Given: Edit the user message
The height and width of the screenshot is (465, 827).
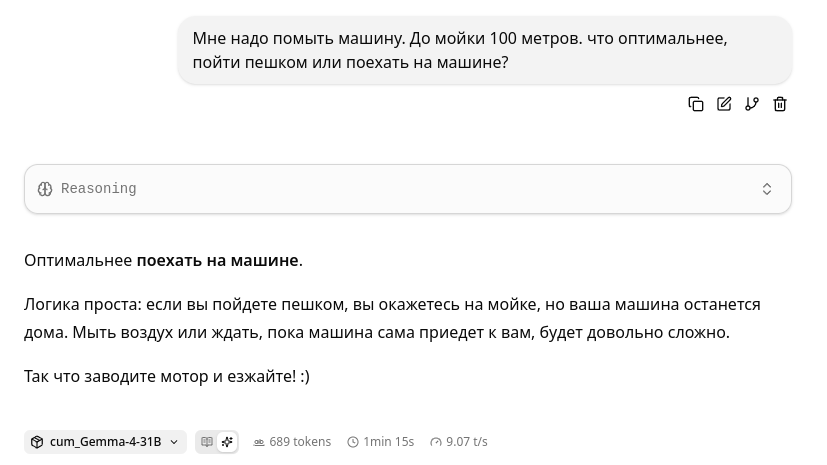Looking at the screenshot, I should [x=724, y=104].
